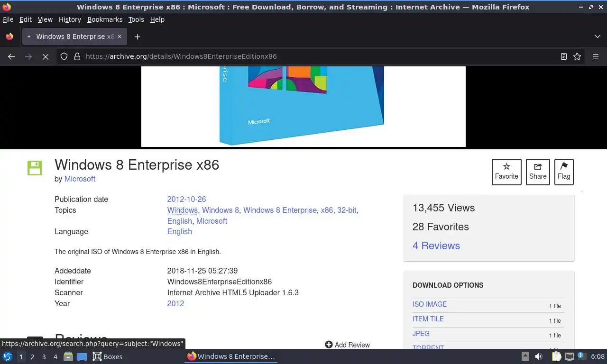Open the Microsoft topic link
The height and width of the screenshot is (364, 607).
(212, 221)
